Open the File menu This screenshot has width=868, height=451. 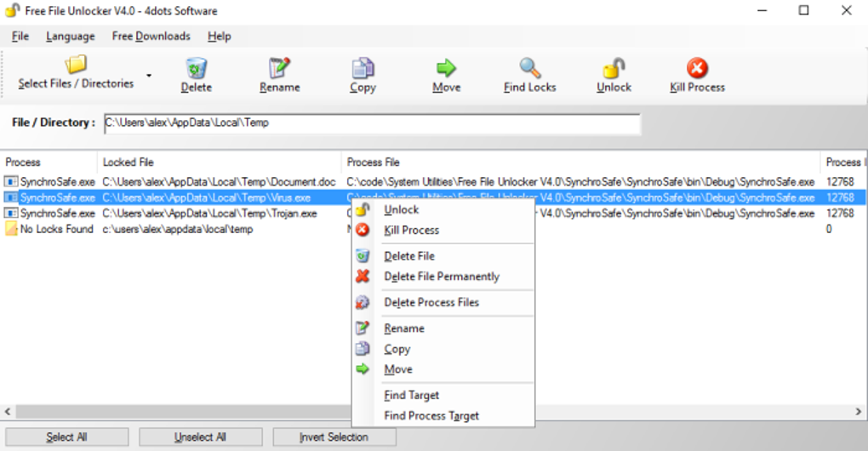click(20, 36)
